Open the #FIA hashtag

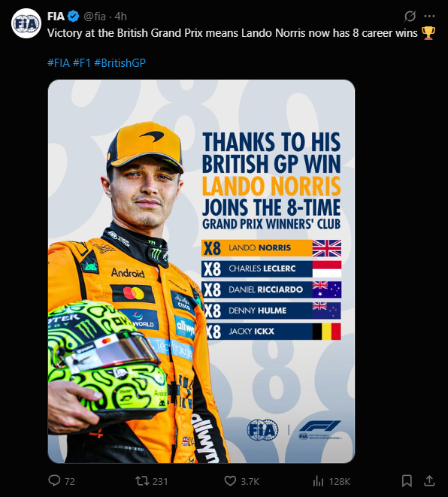(x=59, y=62)
